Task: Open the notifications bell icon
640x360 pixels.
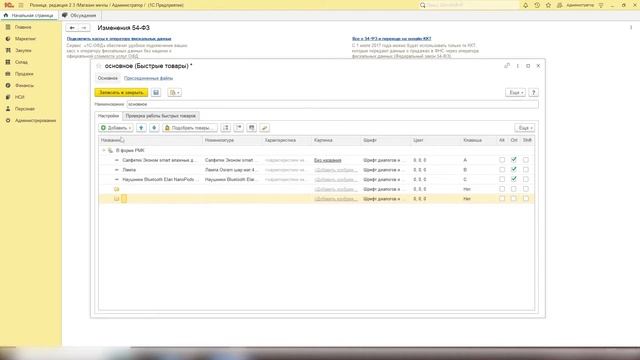Action: click(525, 5)
